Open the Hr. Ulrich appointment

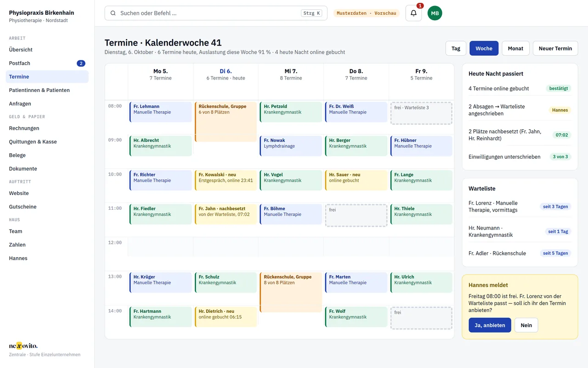coord(421,282)
